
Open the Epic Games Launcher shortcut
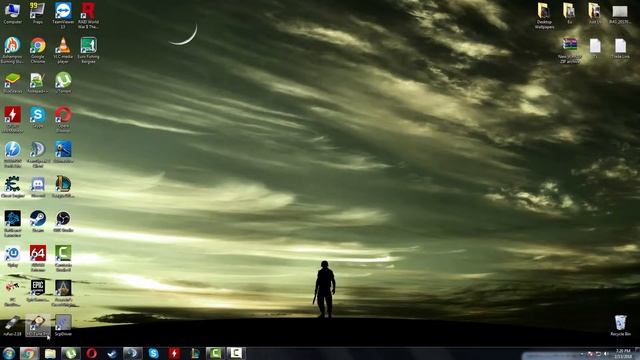pyautogui.click(x=38, y=291)
